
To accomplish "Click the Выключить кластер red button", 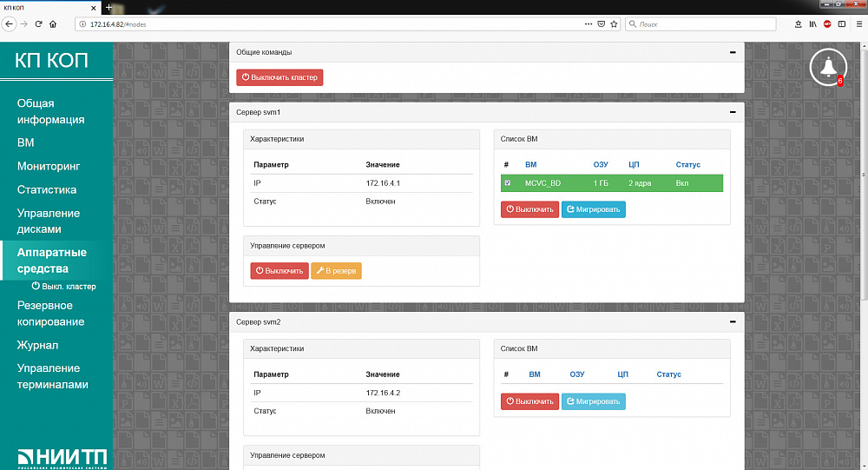I will [x=279, y=77].
